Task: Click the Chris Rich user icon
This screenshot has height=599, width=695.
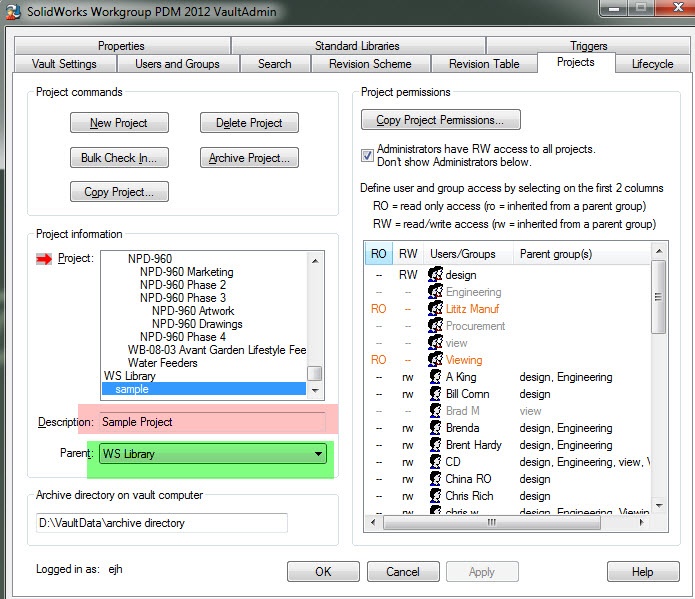Action: click(x=435, y=495)
